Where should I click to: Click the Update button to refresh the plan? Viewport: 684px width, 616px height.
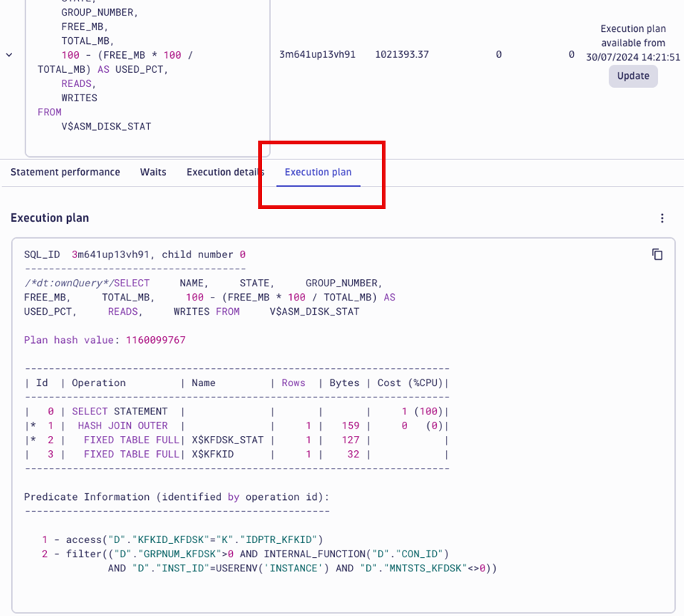[632, 76]
